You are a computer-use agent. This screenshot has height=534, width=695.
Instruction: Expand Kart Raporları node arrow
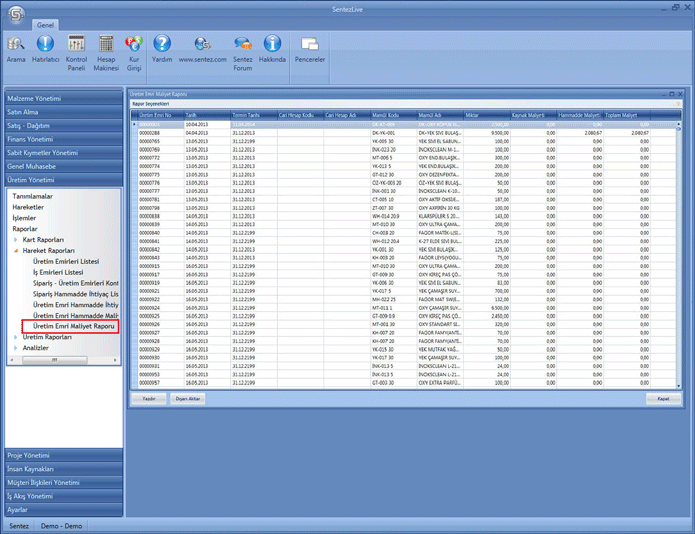[16, 240]
